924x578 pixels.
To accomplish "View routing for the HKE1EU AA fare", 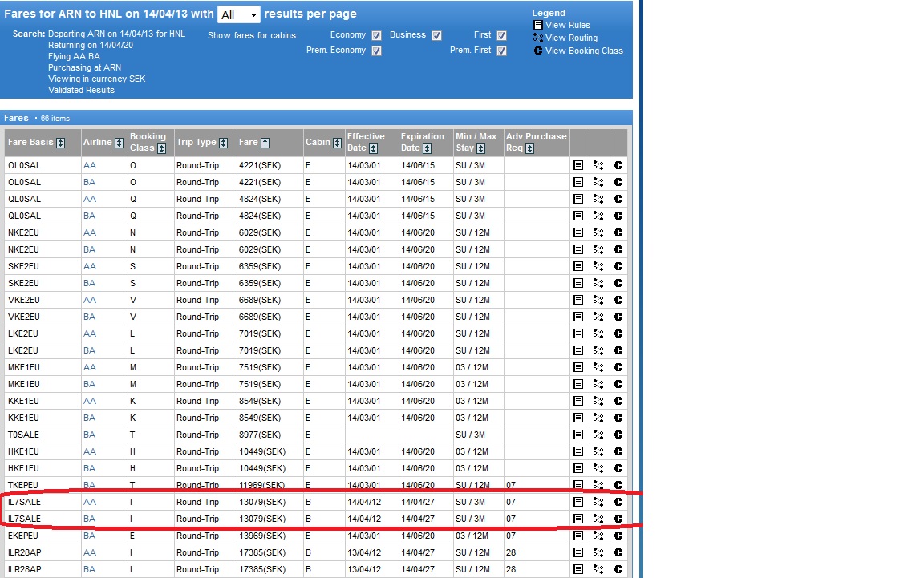I will tap(598, 451).
